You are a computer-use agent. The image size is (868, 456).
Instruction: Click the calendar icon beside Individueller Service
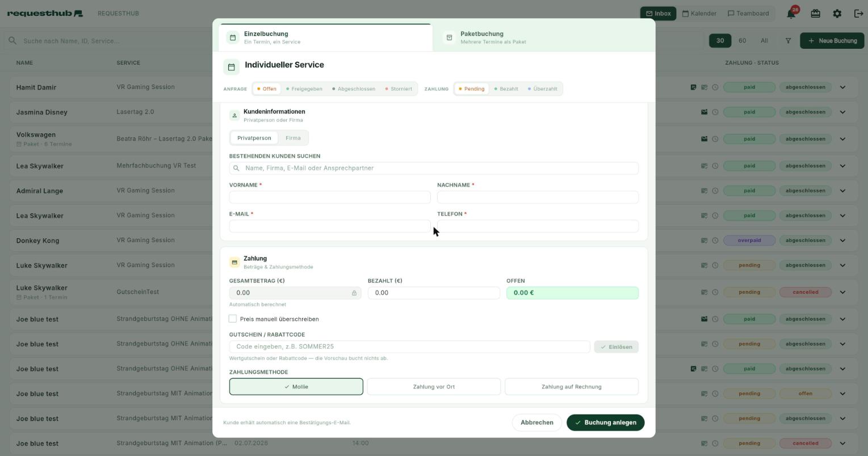[231, 67]
